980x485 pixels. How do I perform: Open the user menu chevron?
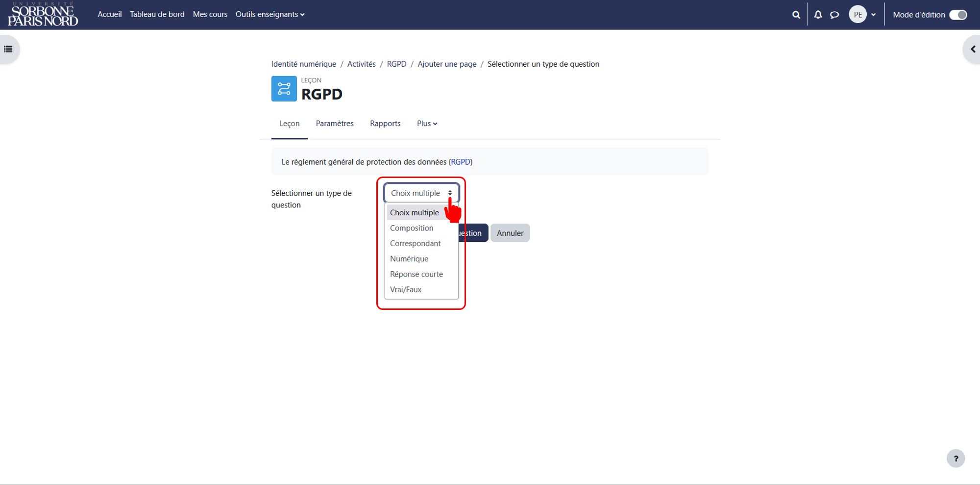coord(873,15)
